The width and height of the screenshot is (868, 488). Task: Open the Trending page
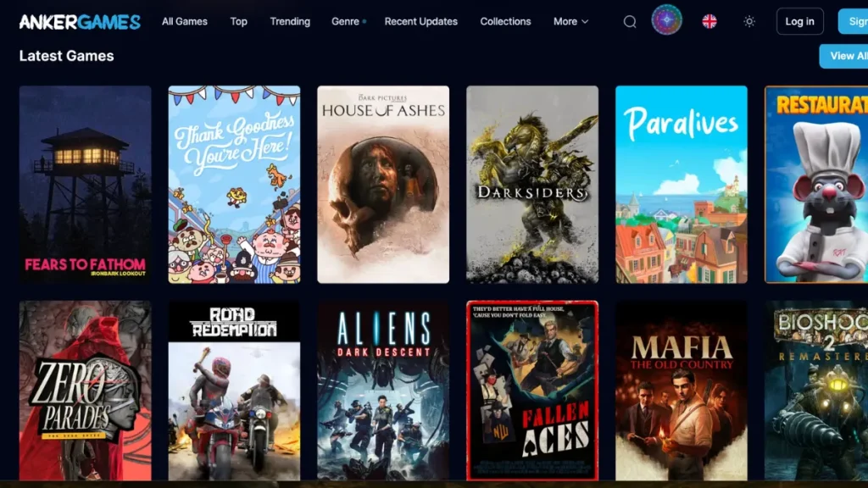[x=290, y=21]
